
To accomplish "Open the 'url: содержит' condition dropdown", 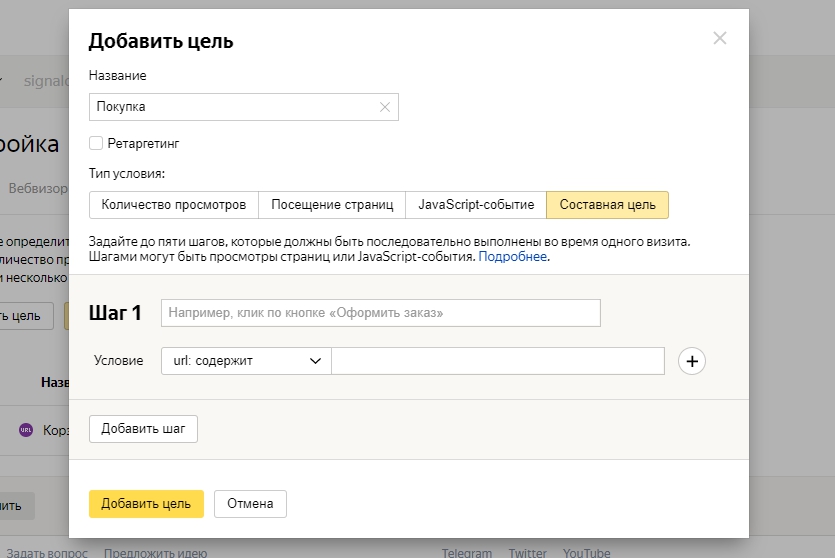I will (x=245, y=361).
